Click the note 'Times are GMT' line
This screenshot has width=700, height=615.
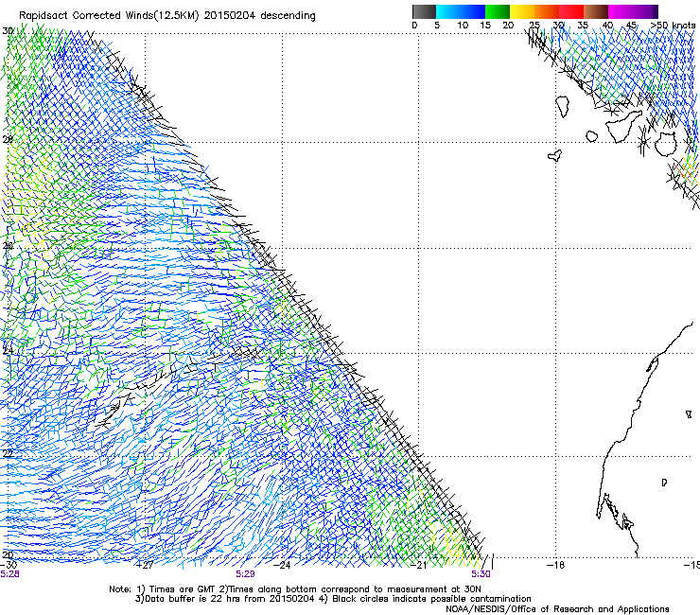coord(294,589)
